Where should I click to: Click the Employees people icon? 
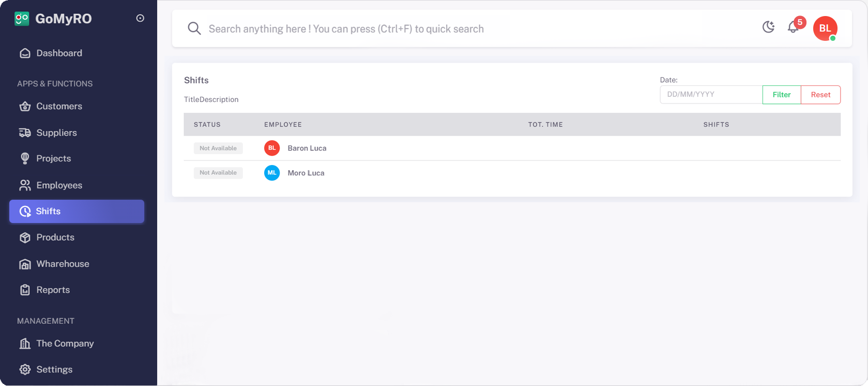[x=25, y=185]
